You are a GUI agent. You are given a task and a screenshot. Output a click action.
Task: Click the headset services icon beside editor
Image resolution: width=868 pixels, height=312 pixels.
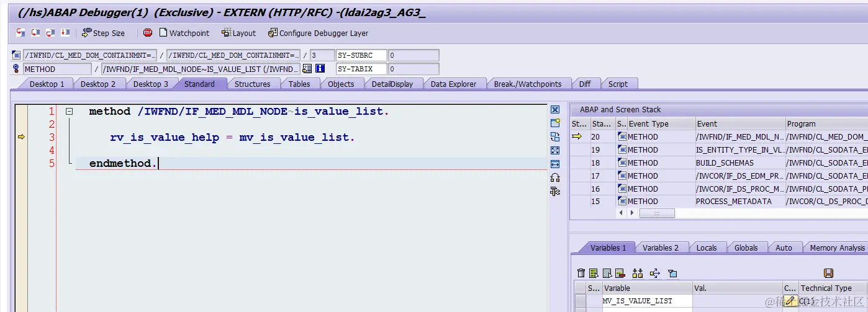click(555, 177)
